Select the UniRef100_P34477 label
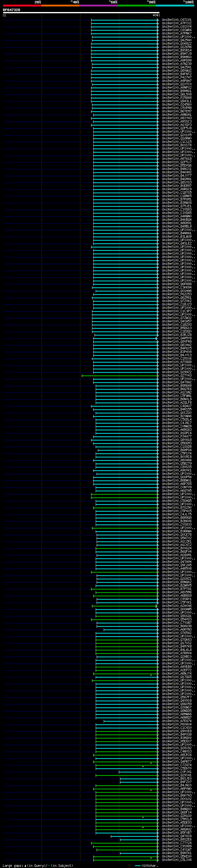This screenshot has height=868, width=197. tap(177, 437)
